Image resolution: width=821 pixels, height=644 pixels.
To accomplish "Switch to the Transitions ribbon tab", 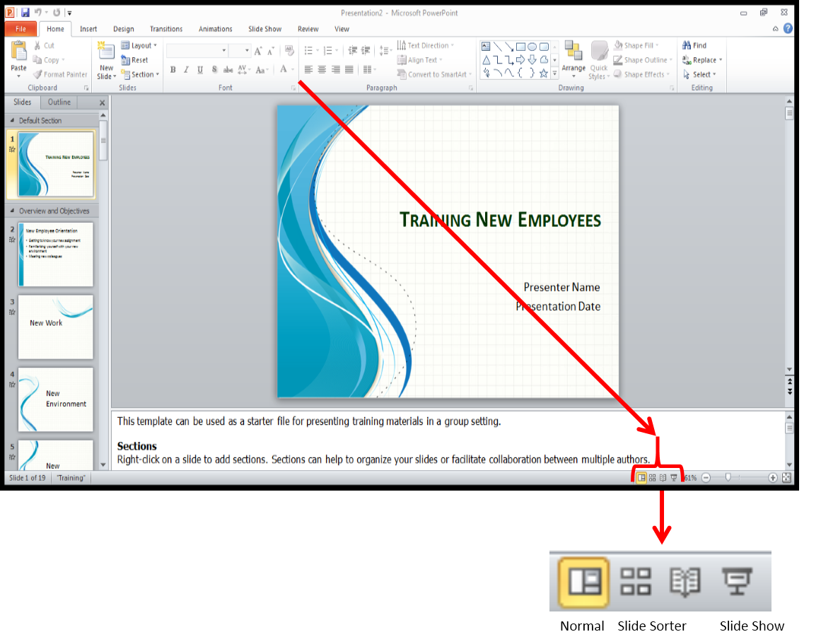I will point(165,29).
